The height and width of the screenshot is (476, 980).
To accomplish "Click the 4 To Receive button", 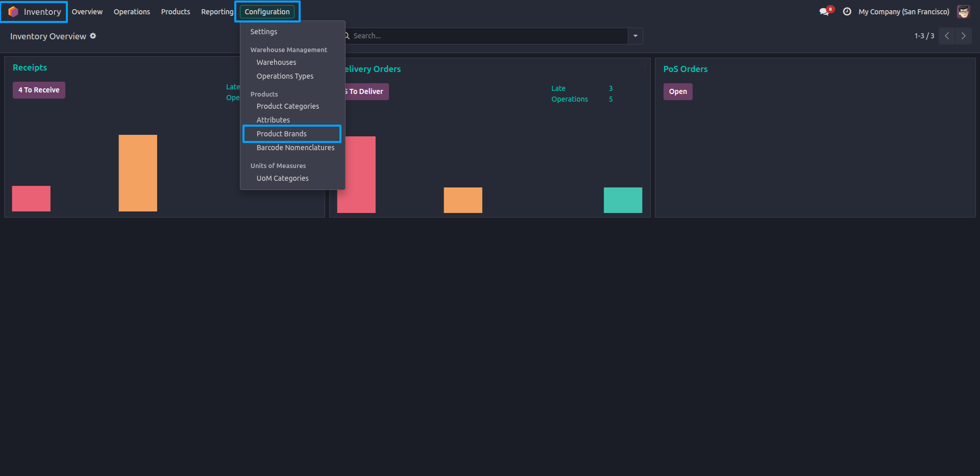I will tap(39, 90).
